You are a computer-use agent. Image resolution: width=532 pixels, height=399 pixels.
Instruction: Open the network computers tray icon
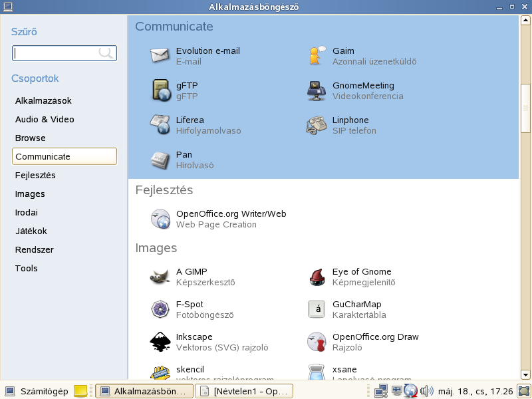[x=380, y=391]
